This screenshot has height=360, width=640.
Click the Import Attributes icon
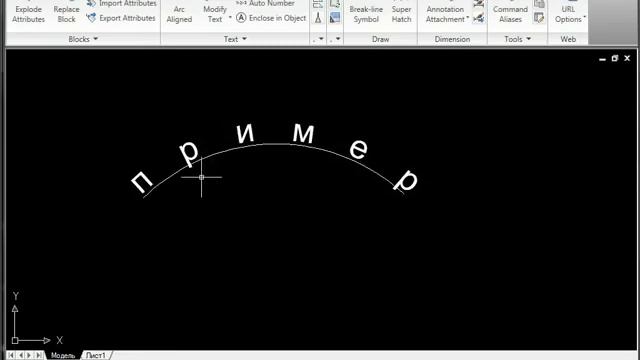coord(91,3)
